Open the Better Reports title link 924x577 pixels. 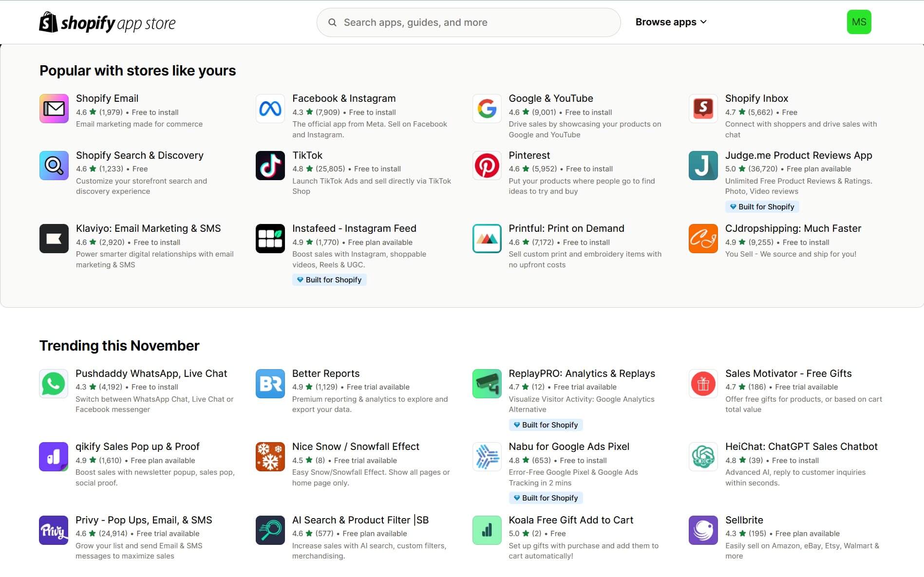click(x=326, y=373)
